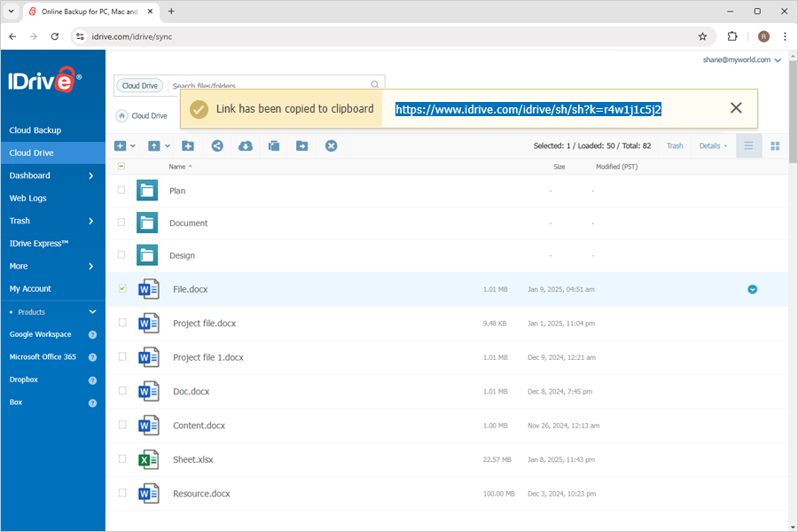Image resolution: width=798 pixels, height=532 pixels.
Task: Sort by the Modified (PST) column
Action: coord(617,167)
